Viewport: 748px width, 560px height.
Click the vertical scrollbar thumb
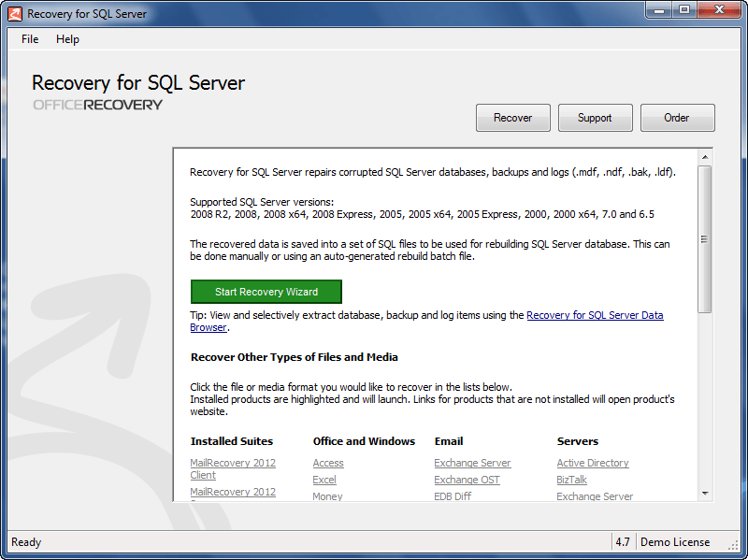pos(705,239)
